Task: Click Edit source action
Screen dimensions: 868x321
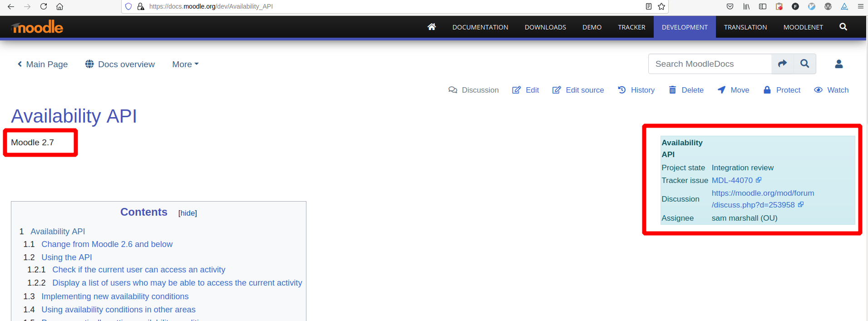Action: point(578,90)
